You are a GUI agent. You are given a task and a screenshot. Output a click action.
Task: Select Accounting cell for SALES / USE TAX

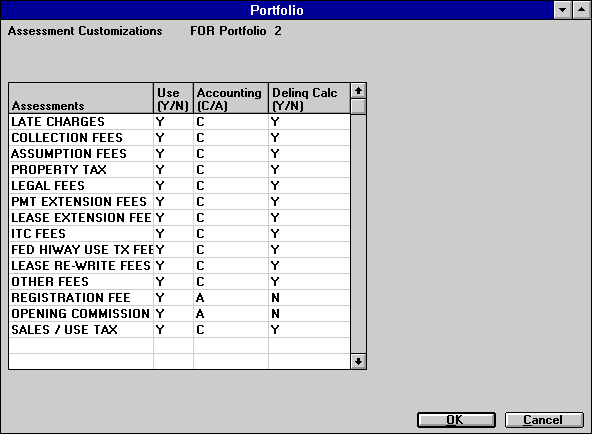231,330
